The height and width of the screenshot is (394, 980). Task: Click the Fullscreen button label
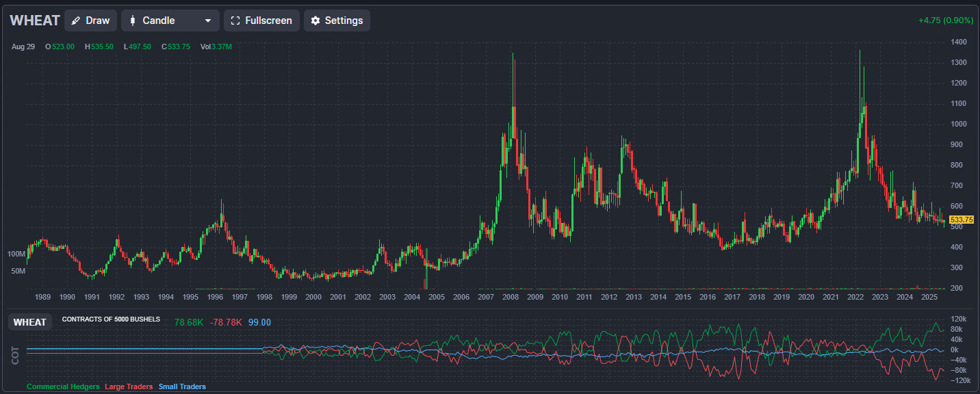click(x=268, y=21)
